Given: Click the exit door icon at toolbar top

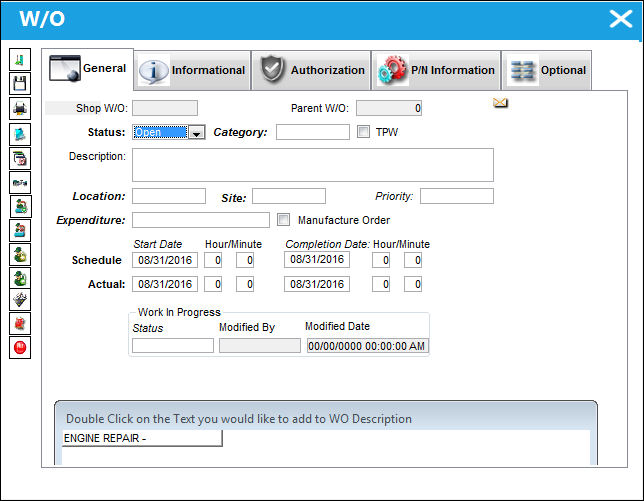Looking at the screenshot, I should [x=20, y=60].
